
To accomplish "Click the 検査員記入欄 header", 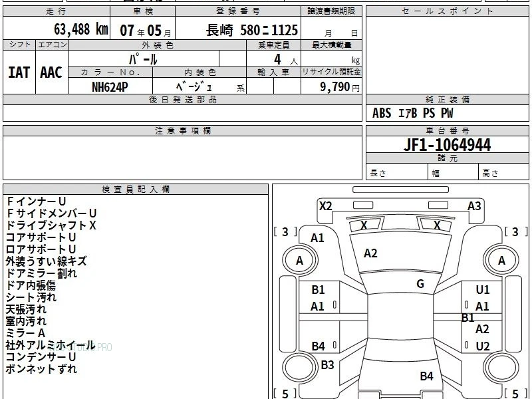I will (136, 190).
